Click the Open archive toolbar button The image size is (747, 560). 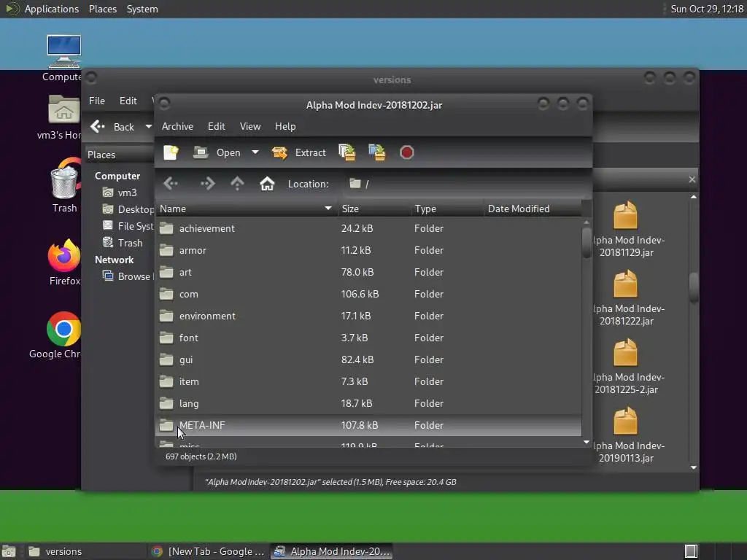point(217,152)
